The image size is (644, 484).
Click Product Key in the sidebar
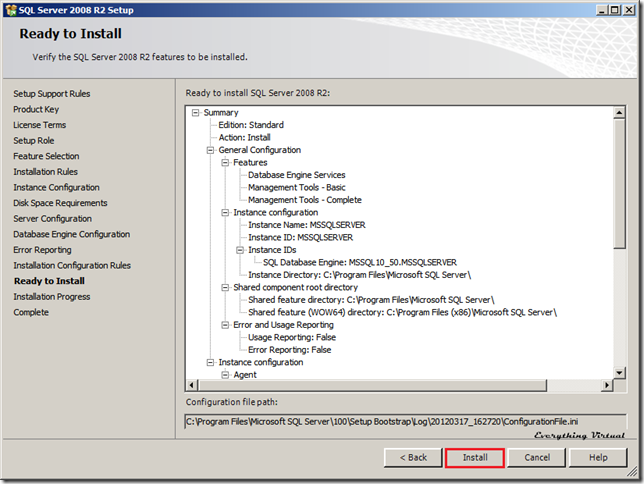[36, 109]
